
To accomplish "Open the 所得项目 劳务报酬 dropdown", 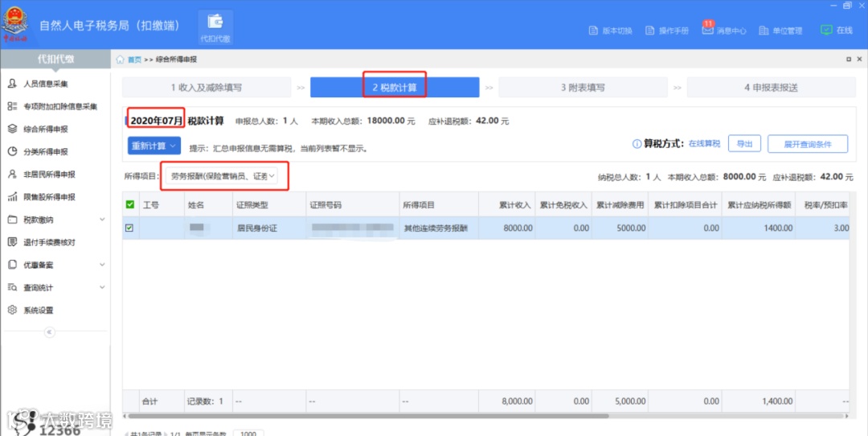I will (223, 176).
